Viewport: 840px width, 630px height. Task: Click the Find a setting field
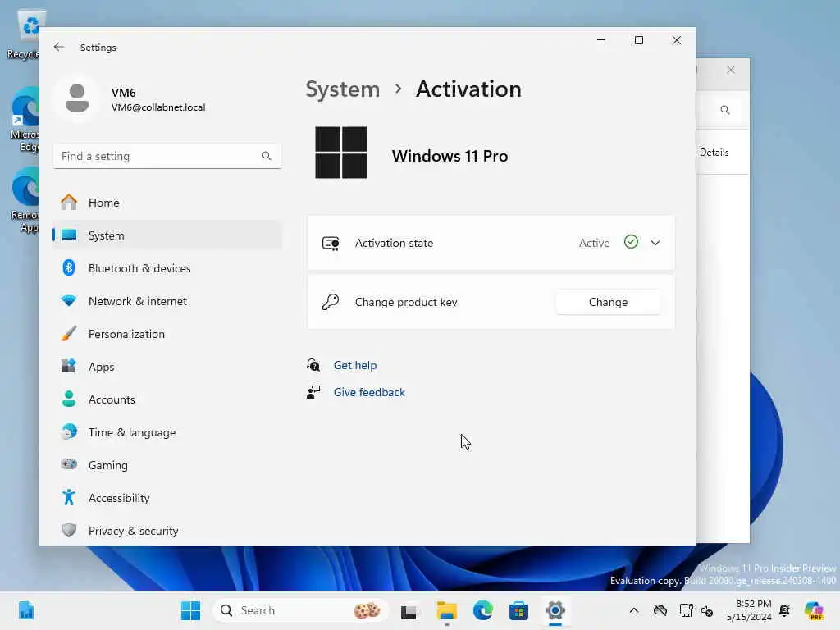coord(167,156)
